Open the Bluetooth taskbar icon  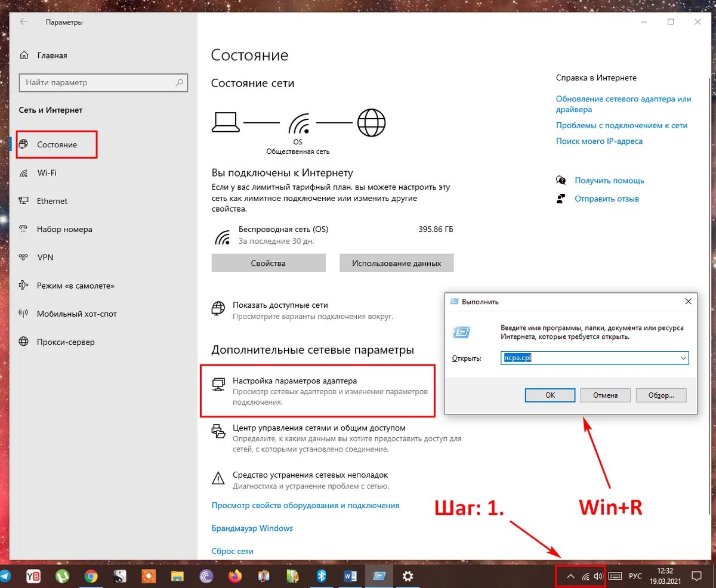pos(321,576)
